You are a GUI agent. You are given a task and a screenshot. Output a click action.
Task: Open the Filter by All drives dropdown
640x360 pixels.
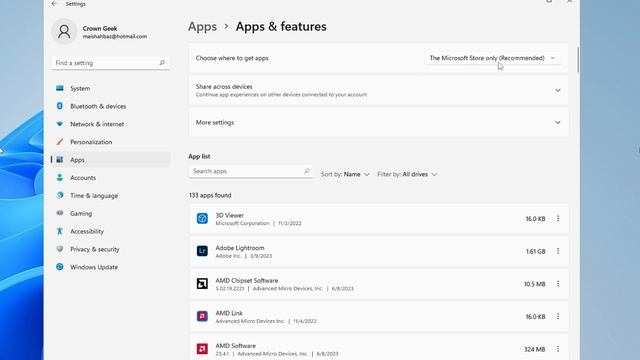(407, 174)
